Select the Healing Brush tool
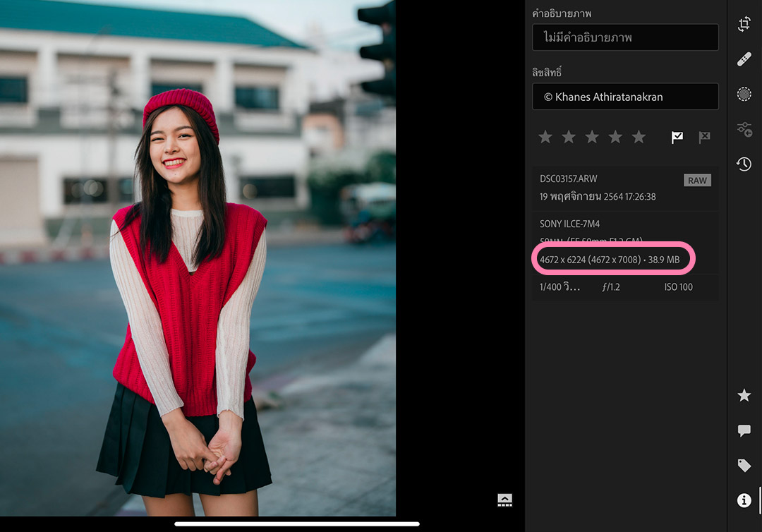762x532 pixels. (744, 59)
